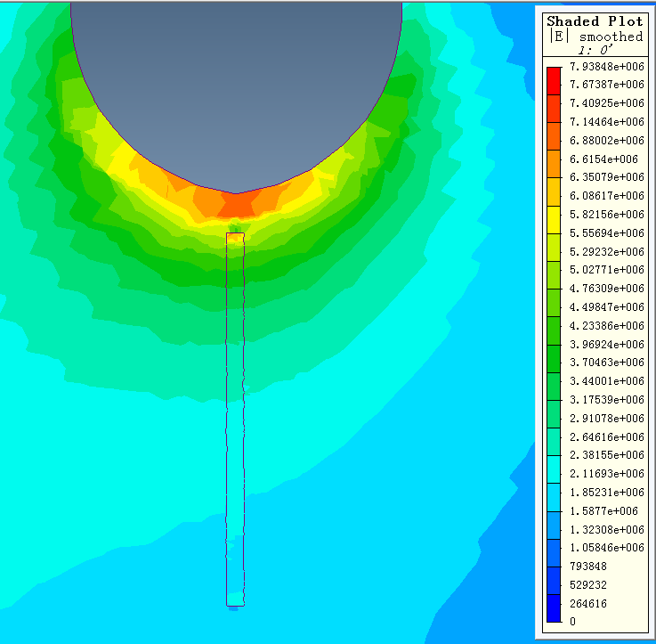Click legend value 1.85231e+006
The width and height of the screenshot is (656, 644).
click(x=607, y=492)
